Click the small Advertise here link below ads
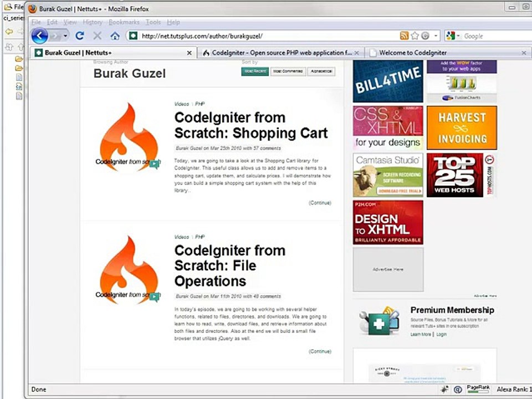The image size is (532, 399). pos(485,296)
